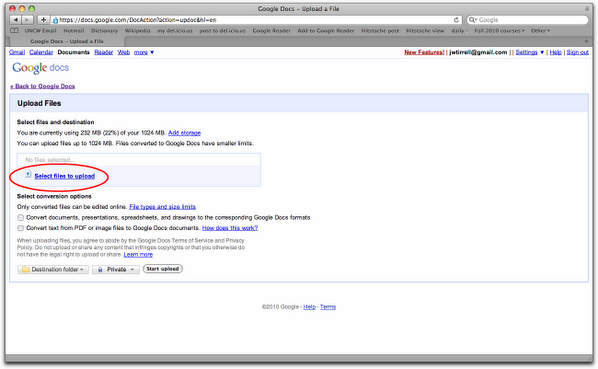Viewport: 598px width, 369px height.
Task: Click the 'No files selected...' text
Action: (x=50, y=160)
